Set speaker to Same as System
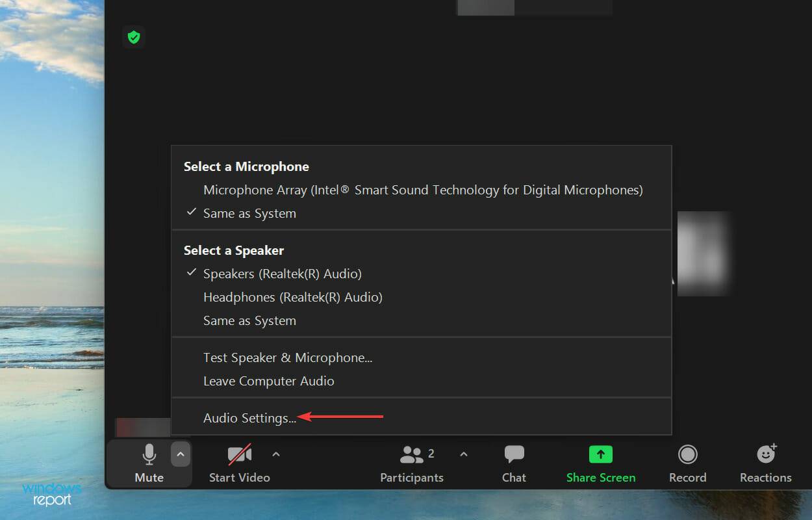This screenshot has width=812, height=520. coord(249,320)
